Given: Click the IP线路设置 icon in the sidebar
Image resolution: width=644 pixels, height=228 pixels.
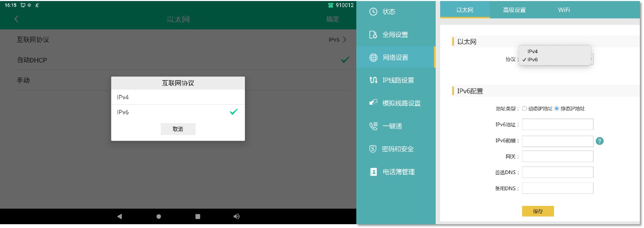Looking at the screenshot, I should pos(373,80).
